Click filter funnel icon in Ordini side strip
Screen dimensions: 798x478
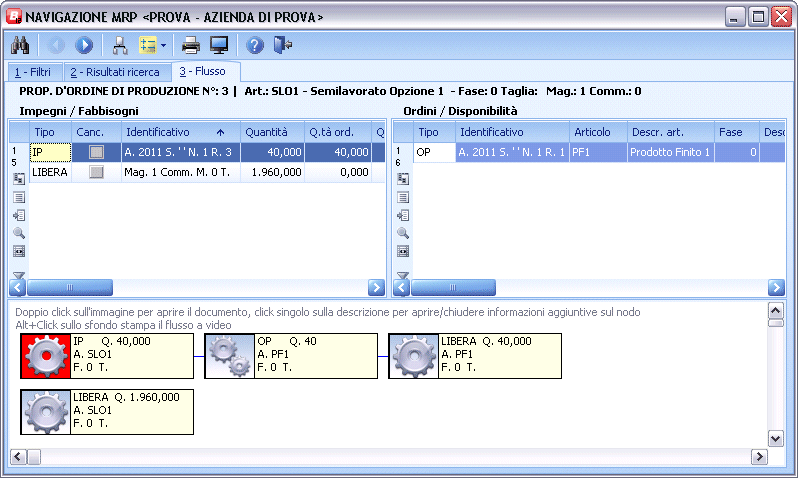coord(403,275)
